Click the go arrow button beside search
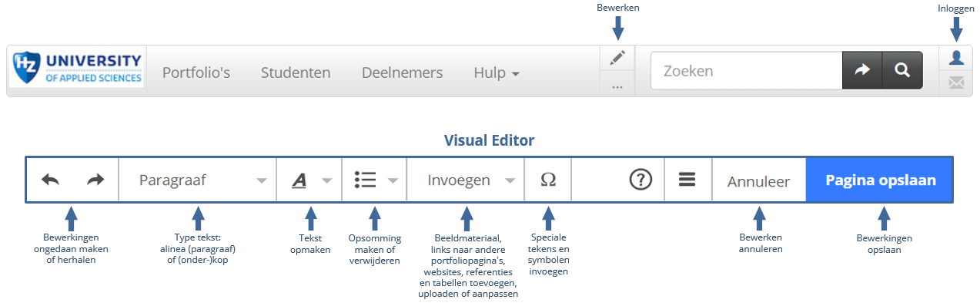The image size is (980, 303). click(x=862, y=71)
